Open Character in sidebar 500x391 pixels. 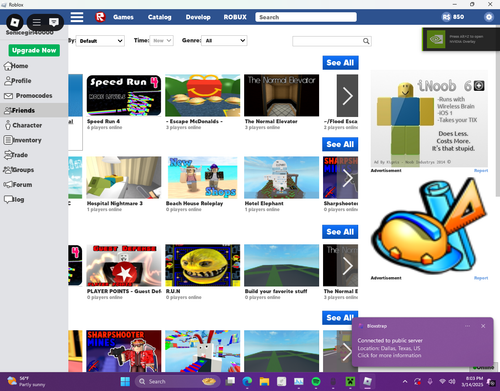pyautogui.click(x=23, y=125)
